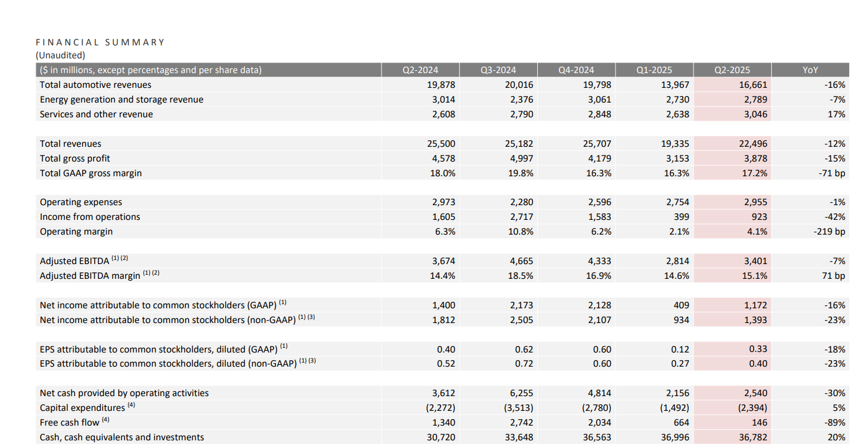Click the Net cash provided by operating activities label
Viewport: 868px width, 448px height.
(x=124, y=393)
